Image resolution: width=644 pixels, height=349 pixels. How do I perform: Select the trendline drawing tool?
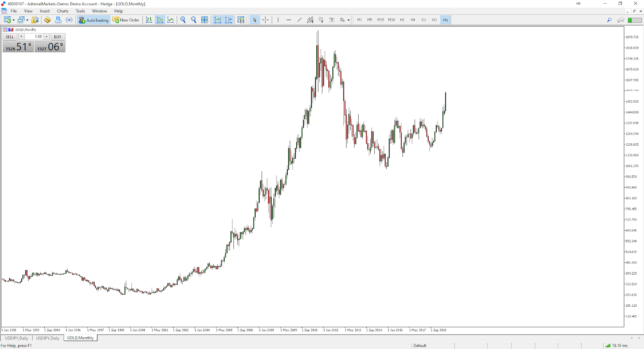pos(299,20)
